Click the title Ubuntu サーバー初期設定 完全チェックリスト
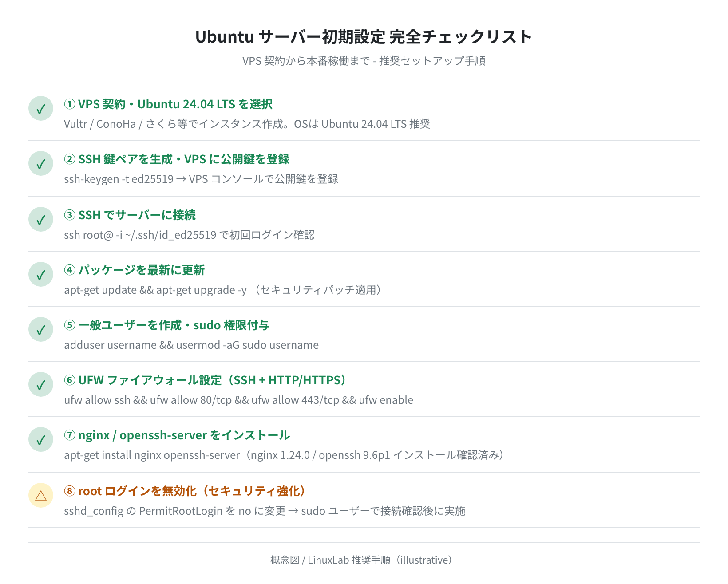This screenshot has width=728, height=584. [x=364, y=36]
